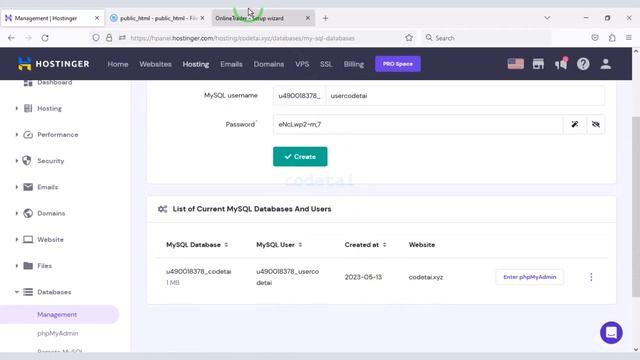
Task: Open Domains in top navigation
Action: [x=269, y=64]
